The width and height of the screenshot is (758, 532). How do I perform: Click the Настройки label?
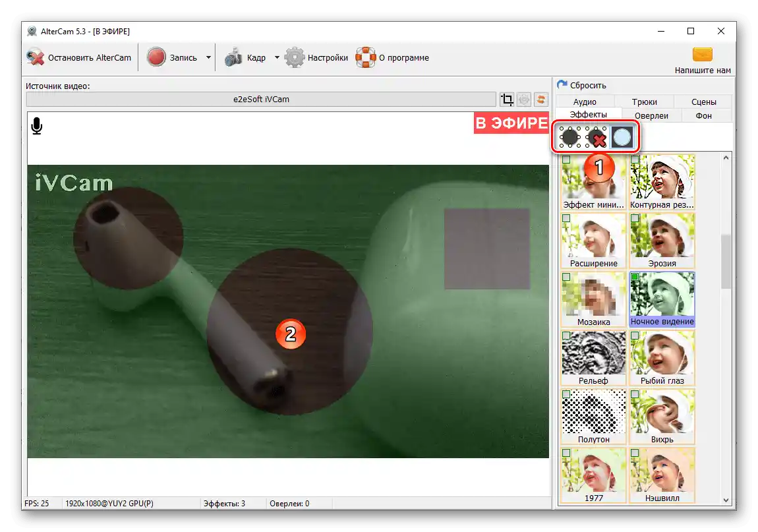pyautogui.click(x=328, y=57)
